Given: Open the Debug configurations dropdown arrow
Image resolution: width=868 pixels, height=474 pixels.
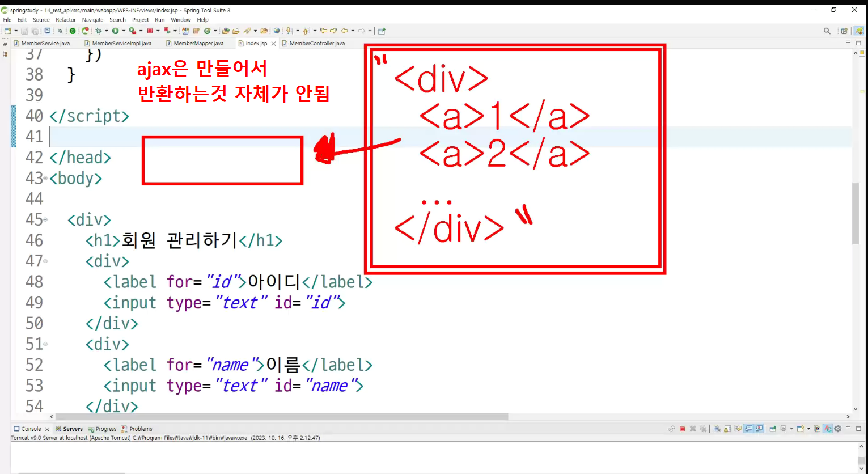Looking at the screenshot, I should pos(106,31).
